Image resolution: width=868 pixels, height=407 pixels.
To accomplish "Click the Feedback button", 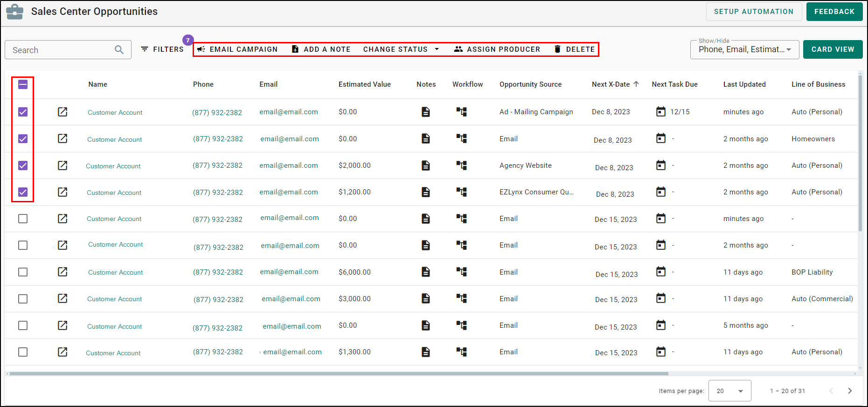I will [x=834, y=12].
